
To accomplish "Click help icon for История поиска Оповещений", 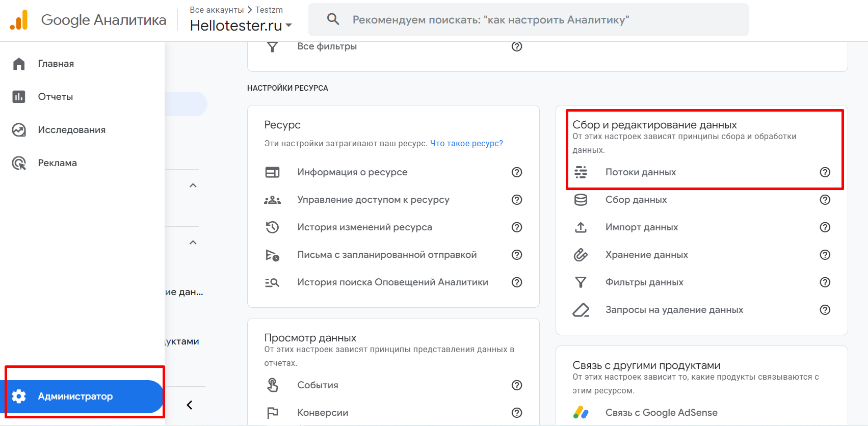I will point(517,282).
